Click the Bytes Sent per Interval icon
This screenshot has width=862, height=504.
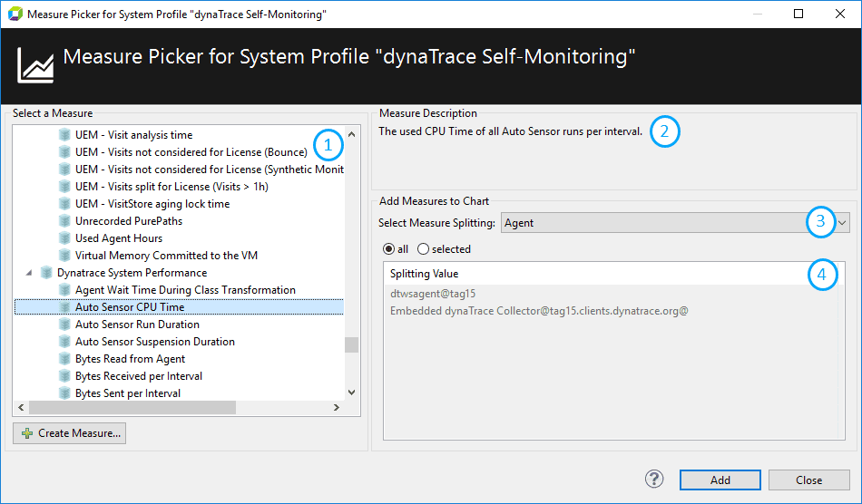[64, 393]
